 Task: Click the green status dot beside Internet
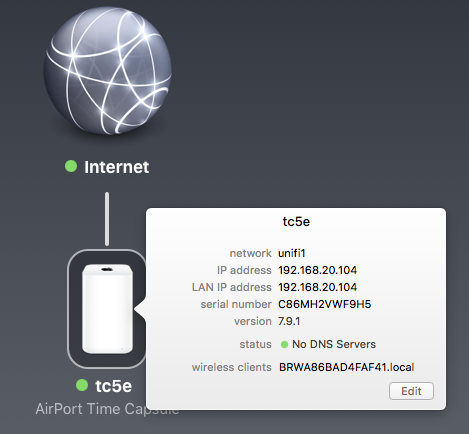point(71,166)
